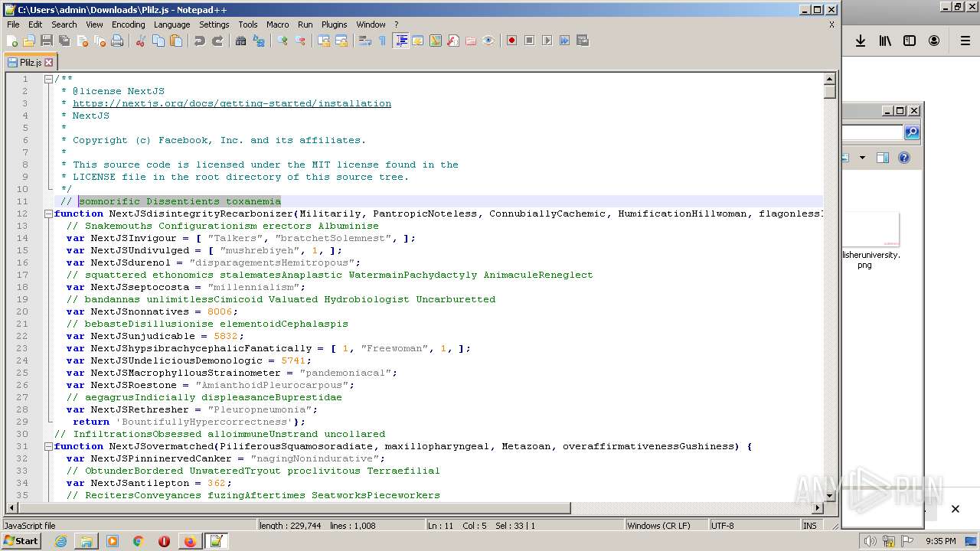Click the horizontal scrollbar right arrow
Viewport: 980px width, 551px height.
[817, 507]
